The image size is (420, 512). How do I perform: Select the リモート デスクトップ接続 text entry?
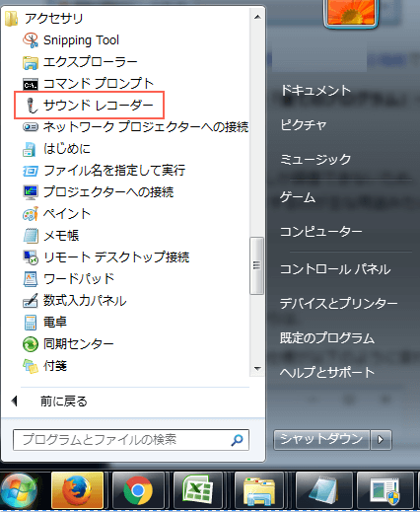pos(116,257)
